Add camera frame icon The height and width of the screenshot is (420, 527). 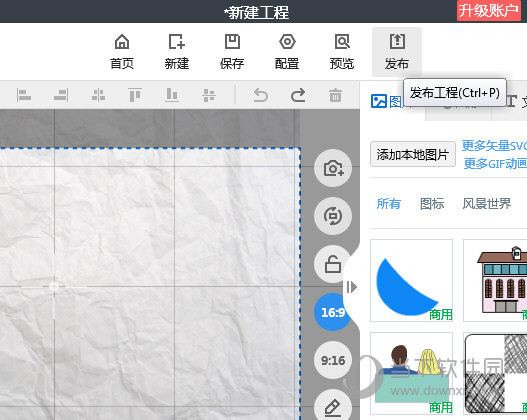[333, 168]
